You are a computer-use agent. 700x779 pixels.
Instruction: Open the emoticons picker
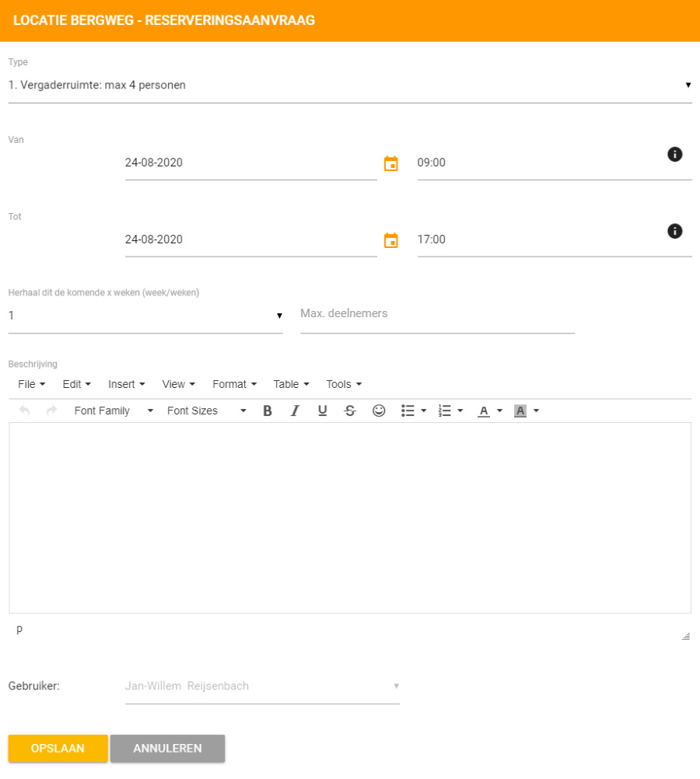click(379, 410)
